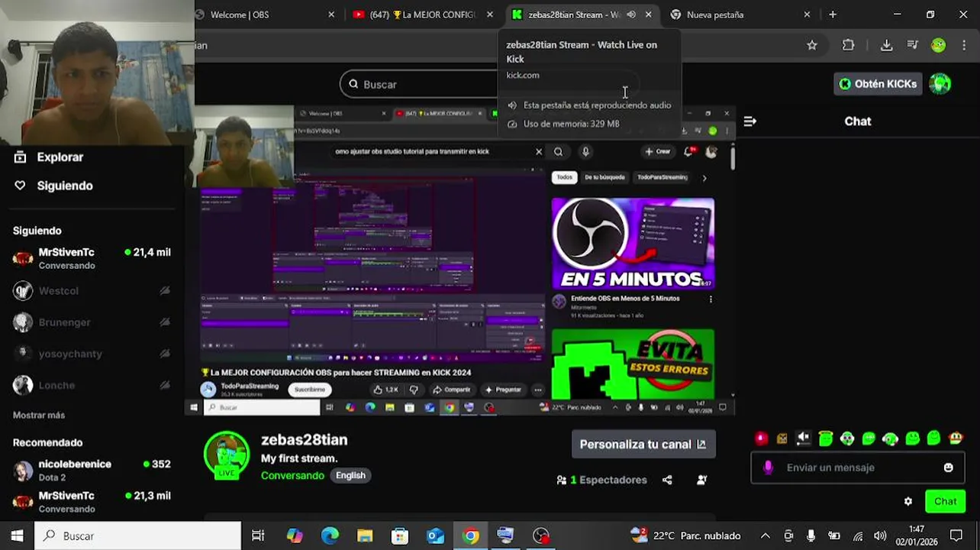Click icon right of share

(x=701, y=480)
